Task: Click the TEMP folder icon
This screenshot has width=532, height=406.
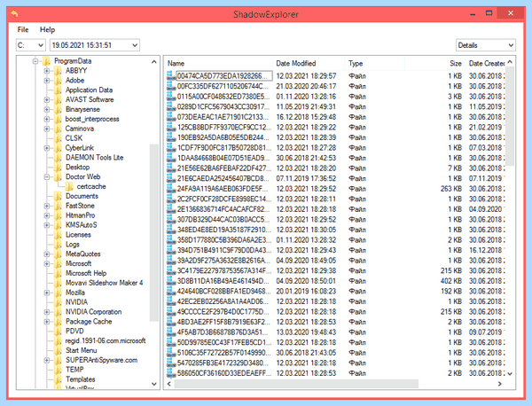Action: coord(58,370)
